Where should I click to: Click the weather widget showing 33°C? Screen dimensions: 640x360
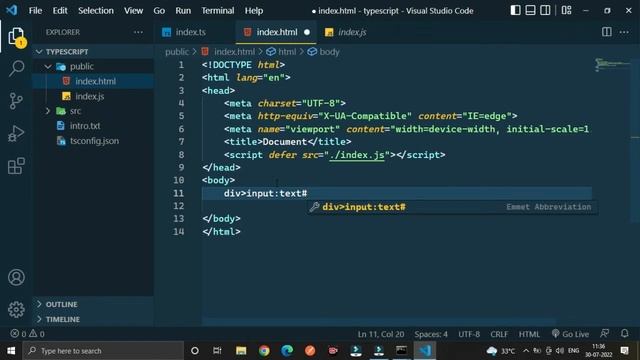pyautogui.click(x=501, y=351)
